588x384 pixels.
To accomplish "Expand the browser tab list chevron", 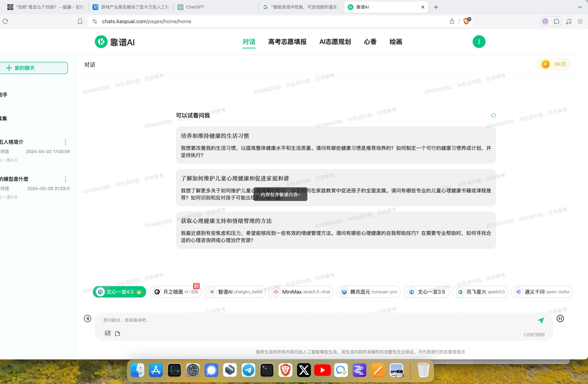I will (x=580, y=7).
